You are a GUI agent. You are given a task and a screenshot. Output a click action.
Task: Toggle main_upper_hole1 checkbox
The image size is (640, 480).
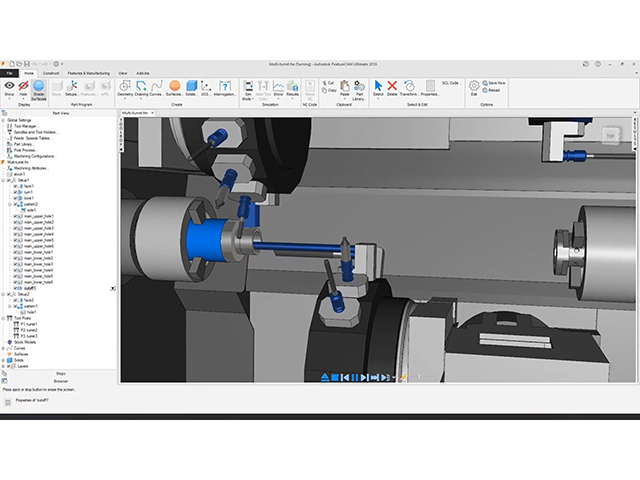16,216
